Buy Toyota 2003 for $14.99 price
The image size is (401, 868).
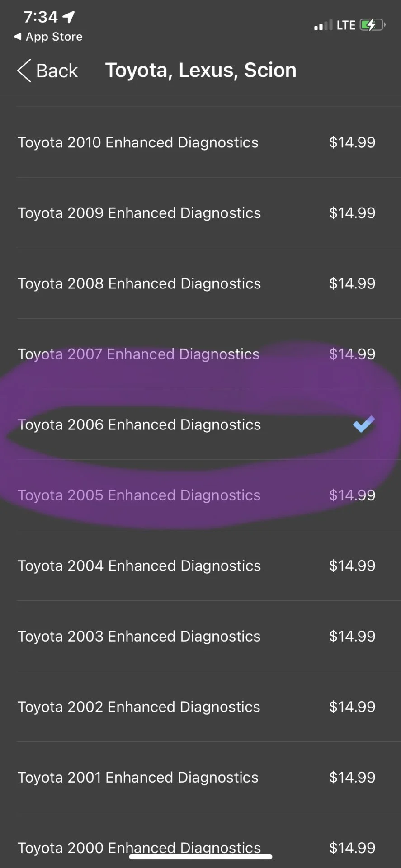click(x=352, y=636)
